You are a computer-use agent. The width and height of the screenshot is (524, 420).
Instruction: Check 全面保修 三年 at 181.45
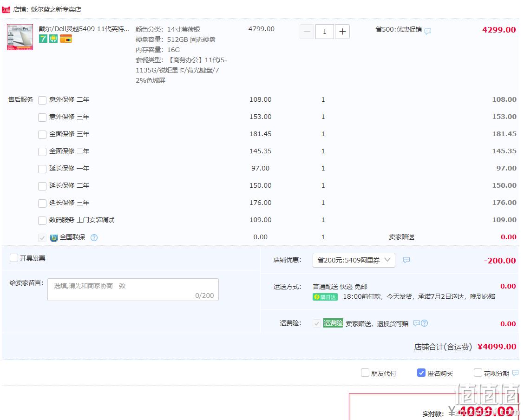(x=42, y=135)
